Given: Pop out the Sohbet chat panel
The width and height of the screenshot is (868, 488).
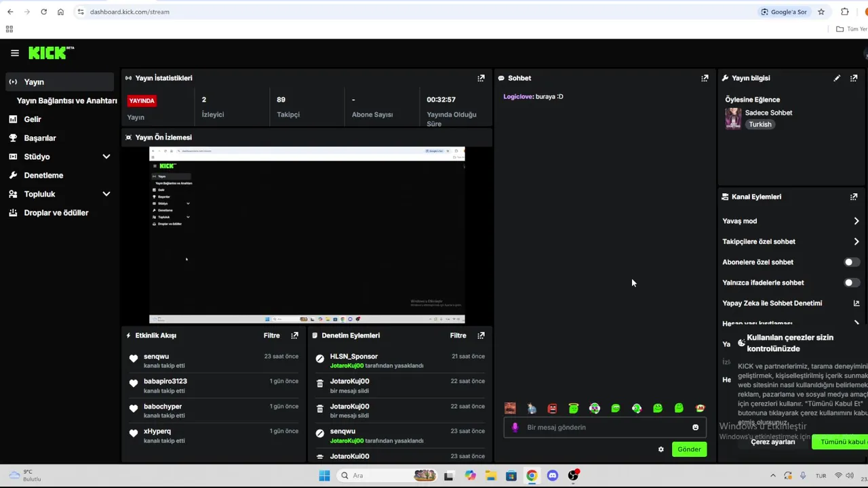Looking at the screenshot, I should pyautogui.click(x=705, y=78).
